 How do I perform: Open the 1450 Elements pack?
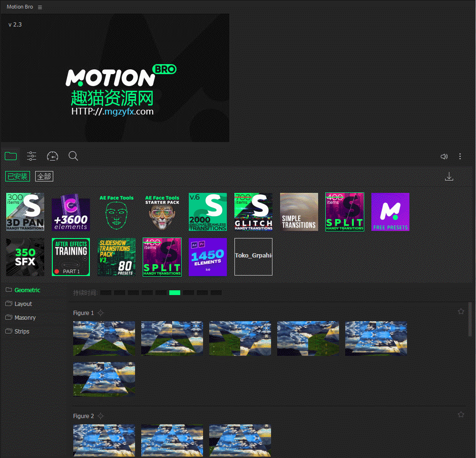[x=208, y=257]
